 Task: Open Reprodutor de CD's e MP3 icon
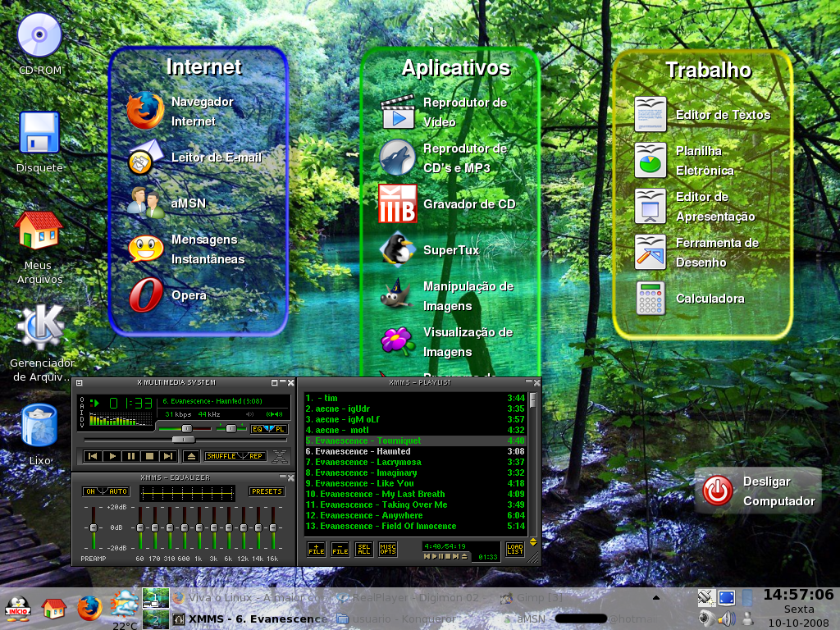coord(398,157)
